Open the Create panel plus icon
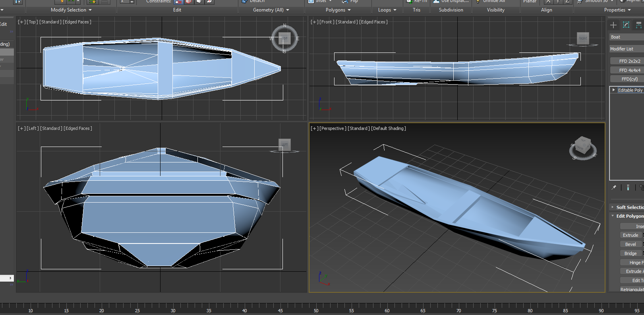 click(x=613, y=25)
